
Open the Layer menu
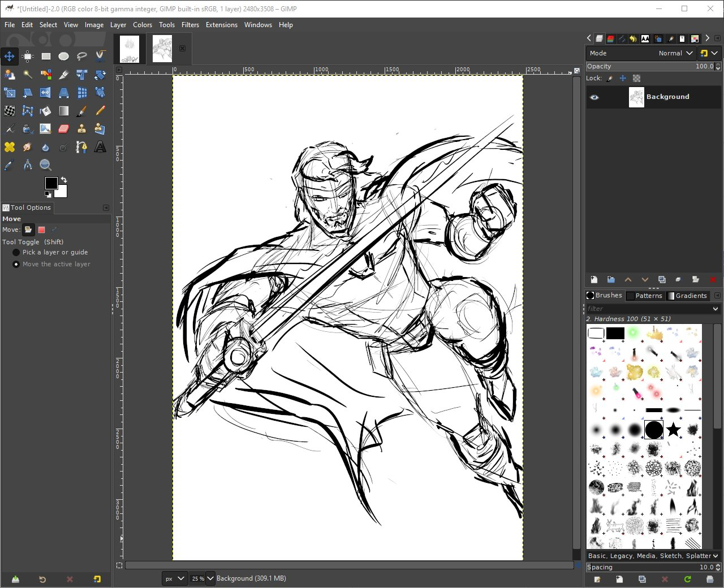118,25
